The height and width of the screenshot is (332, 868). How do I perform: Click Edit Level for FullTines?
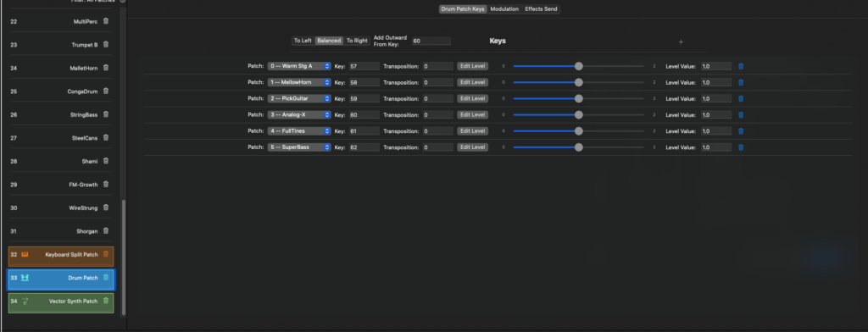point(473,131)
